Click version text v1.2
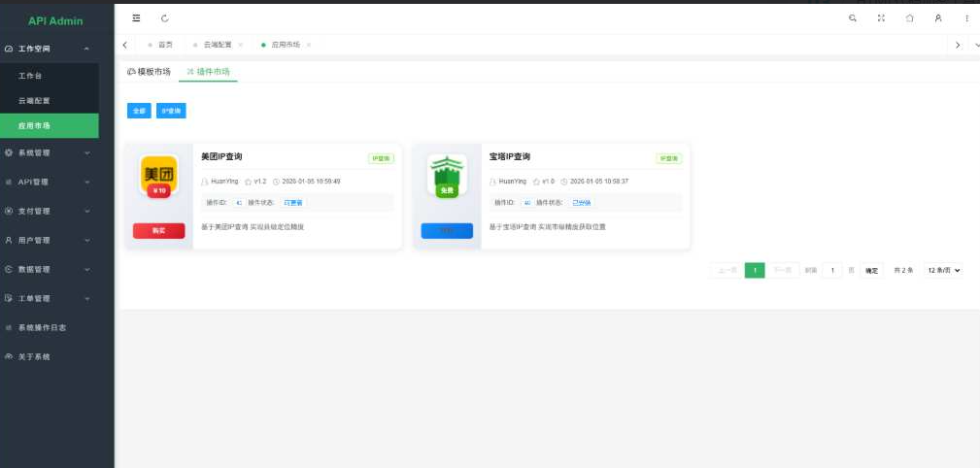This screenshot has height=468, width=980. 260,182
